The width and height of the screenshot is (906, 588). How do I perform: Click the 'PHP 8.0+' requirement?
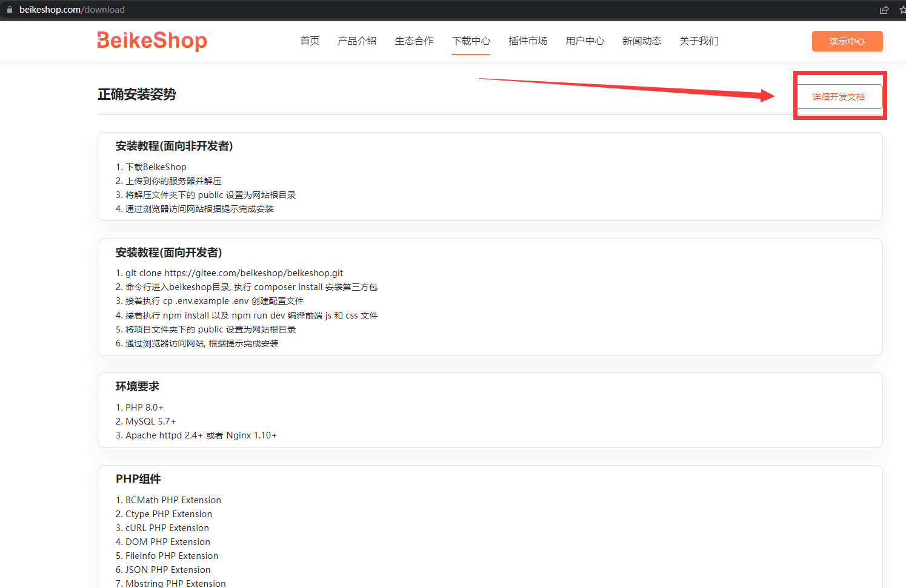139,408
